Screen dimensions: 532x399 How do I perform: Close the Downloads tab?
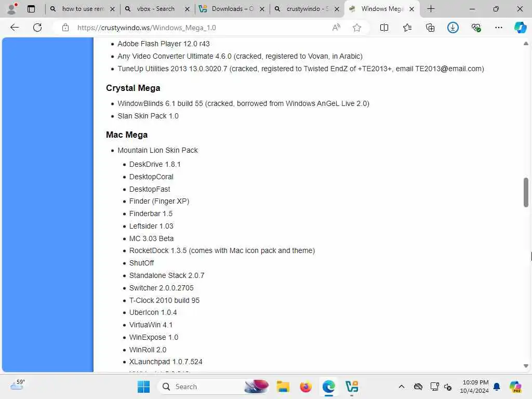click(x=262, y=9)
